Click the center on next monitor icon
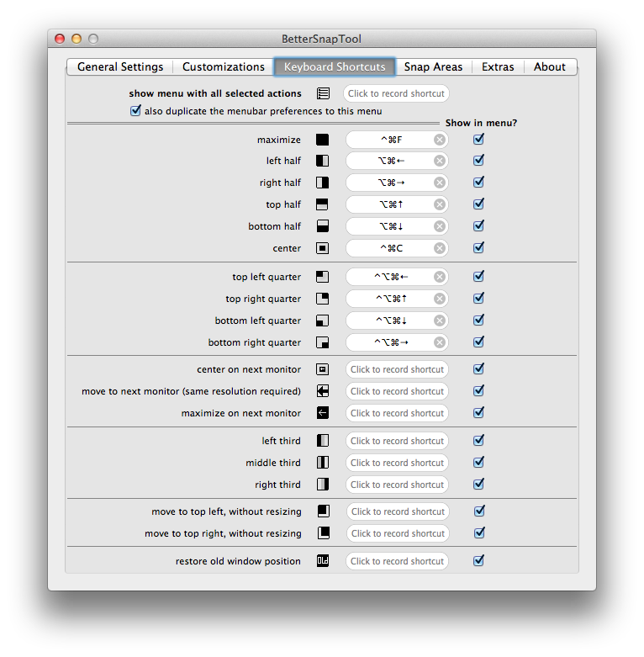This screenshot has height=657, width=644. (x=322, y=369)
